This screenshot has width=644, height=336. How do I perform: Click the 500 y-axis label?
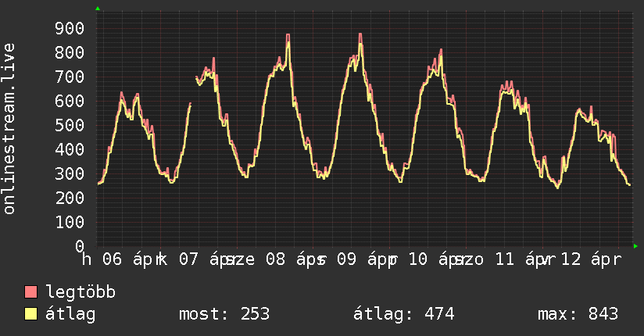(x=70, y=126)
